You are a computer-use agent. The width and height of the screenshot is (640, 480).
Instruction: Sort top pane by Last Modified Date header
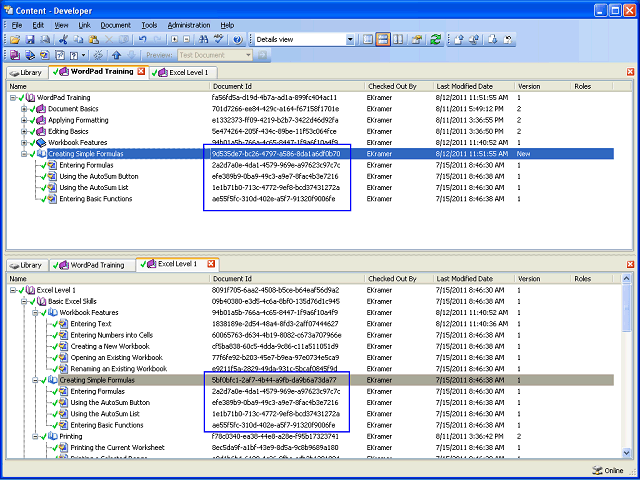(x=474, y=87)
